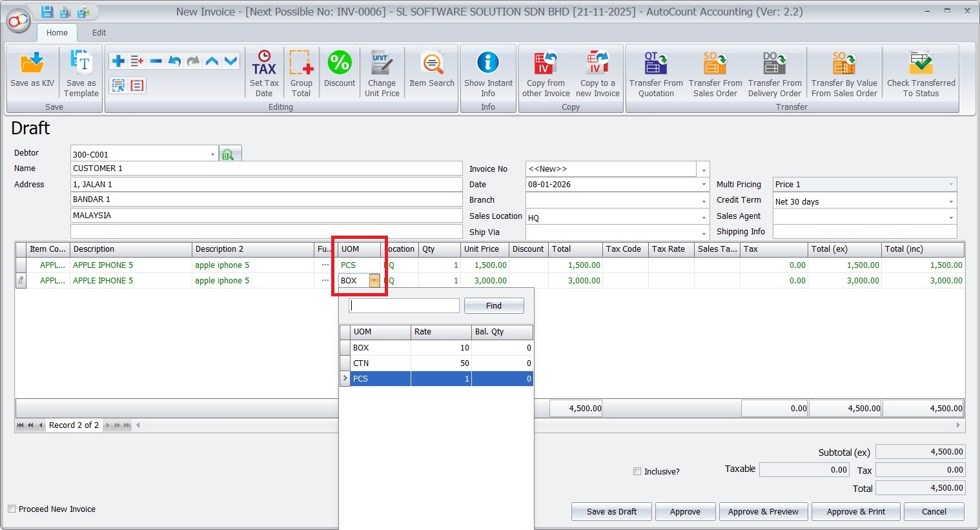Expand the Debtor dropdown
The height and width of the screenshot is (530, 980).
coord(212,154)
